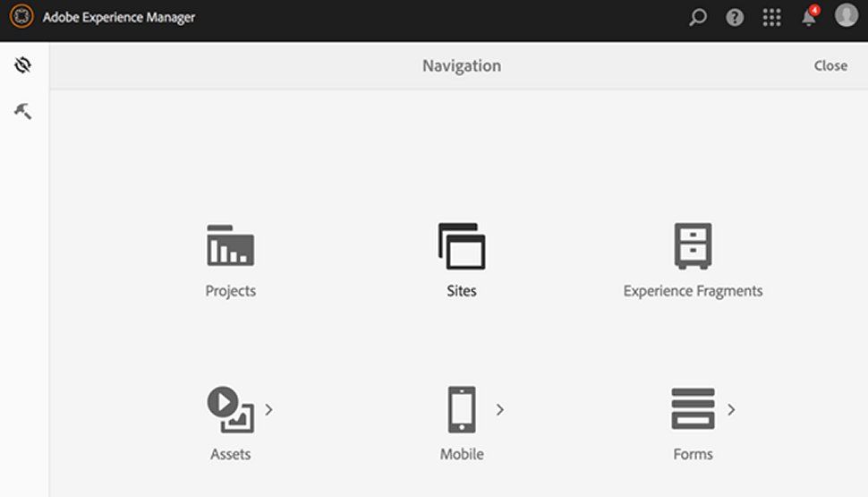Click the Adobe Experience Manager title text
Image resolution: width=868 pixels, height=497 pixels.
click(x=119, y=17)
